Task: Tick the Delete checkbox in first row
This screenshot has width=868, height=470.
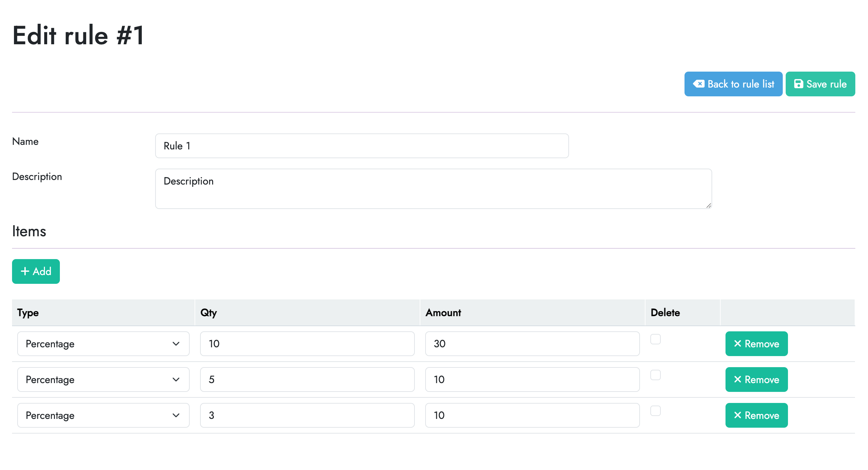Action: coord(655,339)
